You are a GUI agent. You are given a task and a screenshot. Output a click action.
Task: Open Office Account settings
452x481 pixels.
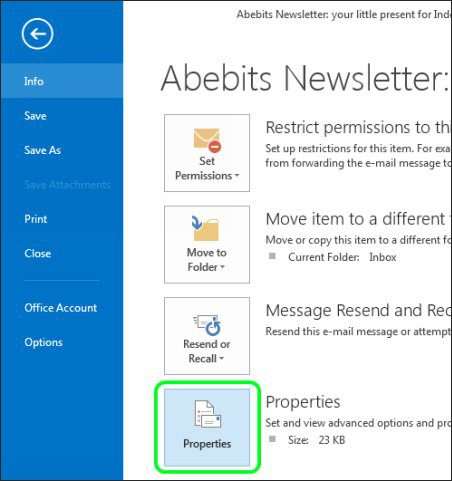[x=62, y=308]
